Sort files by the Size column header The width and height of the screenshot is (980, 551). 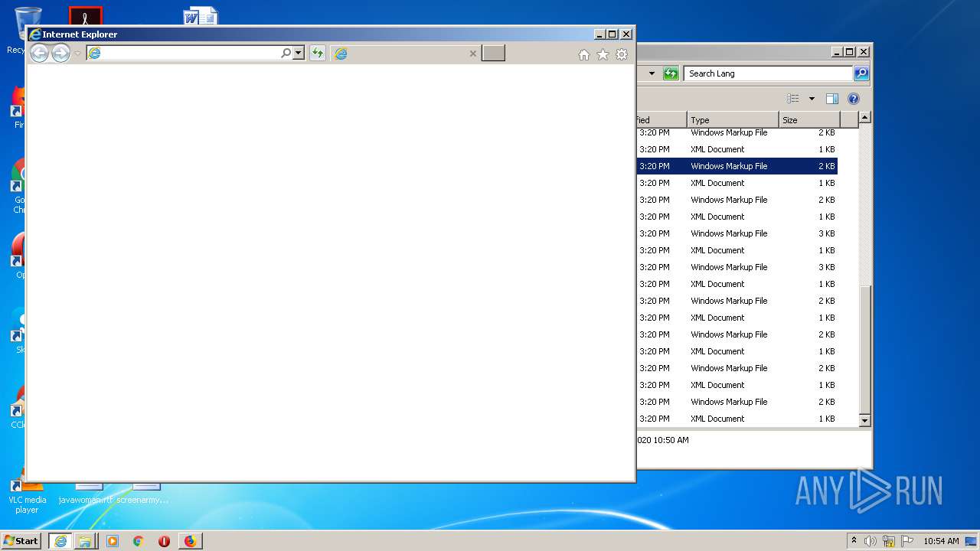[x=809, y=120]
